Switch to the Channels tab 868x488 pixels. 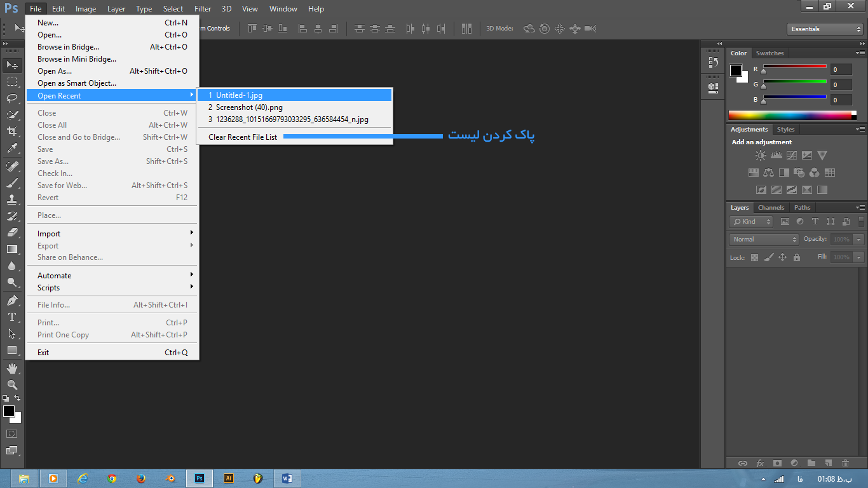tap(771, 208)
